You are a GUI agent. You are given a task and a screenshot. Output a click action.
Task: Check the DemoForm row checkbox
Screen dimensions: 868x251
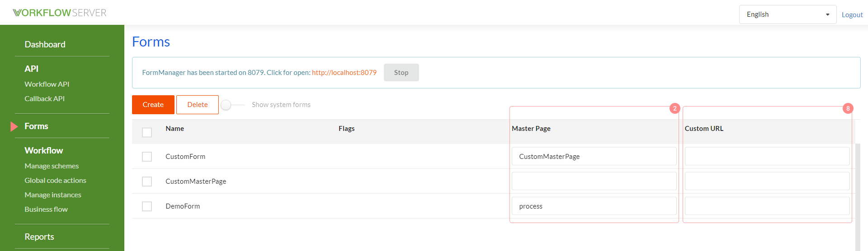147,206
